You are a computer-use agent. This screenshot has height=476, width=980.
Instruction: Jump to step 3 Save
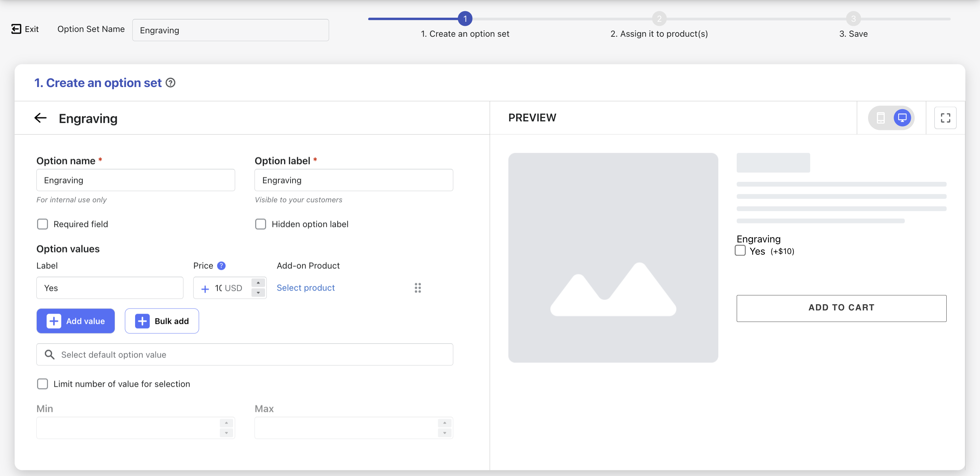click(x=853, y=19)
